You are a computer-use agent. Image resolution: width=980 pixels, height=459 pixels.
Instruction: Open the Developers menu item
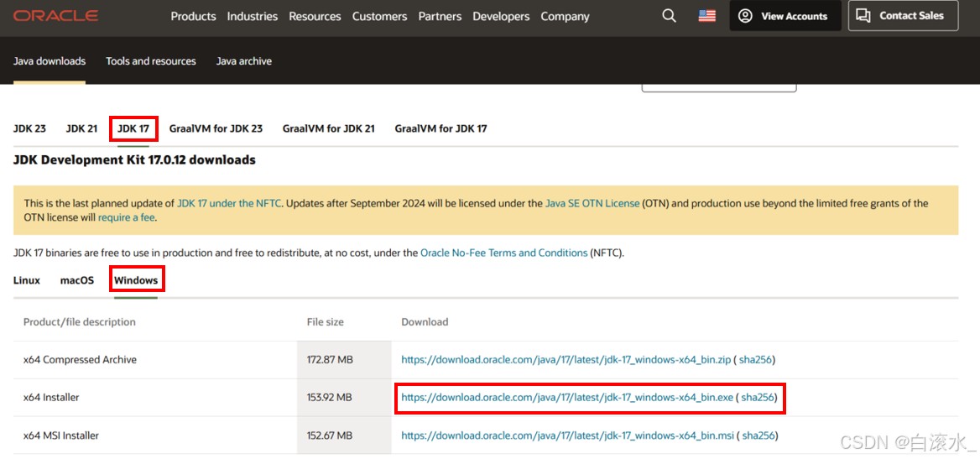pyautogui.click(x=501, y=17)
